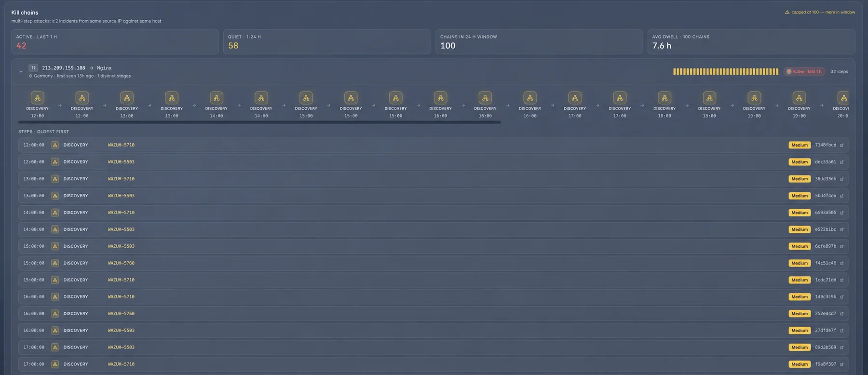Open external link for incident 38dd33db
The width and height of the screenshot is (868, 375).
click(x=841, y=179)
